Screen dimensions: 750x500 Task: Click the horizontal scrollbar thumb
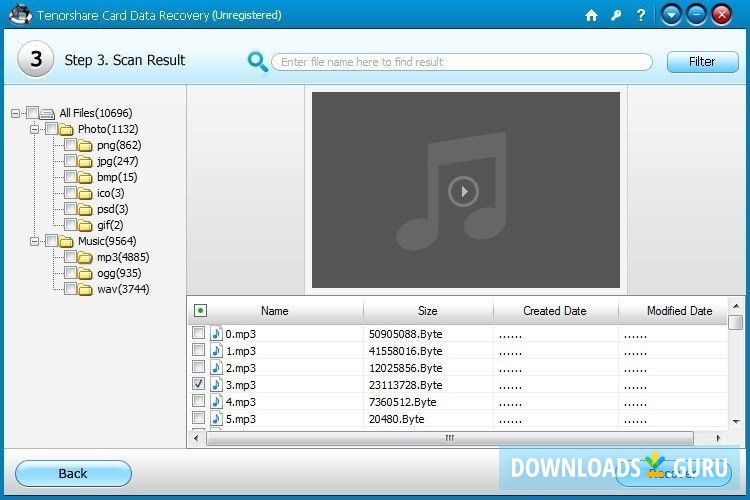point(450,438)
